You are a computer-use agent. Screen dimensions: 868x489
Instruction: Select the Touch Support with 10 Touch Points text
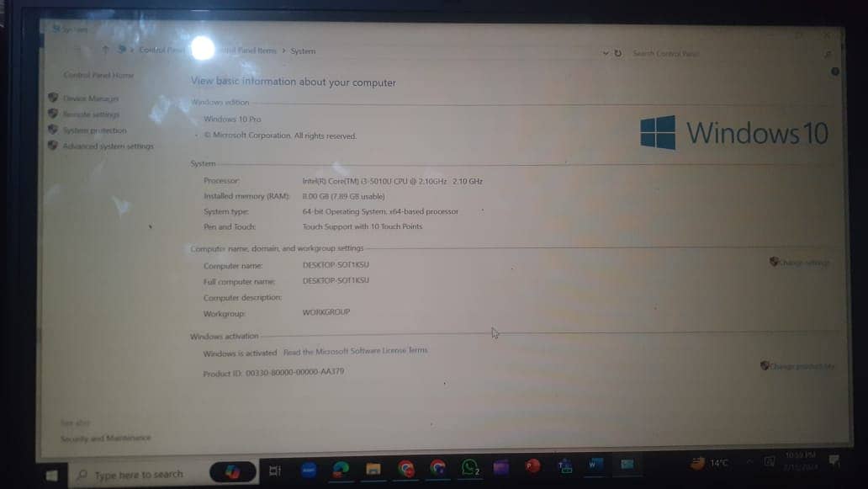362,226
